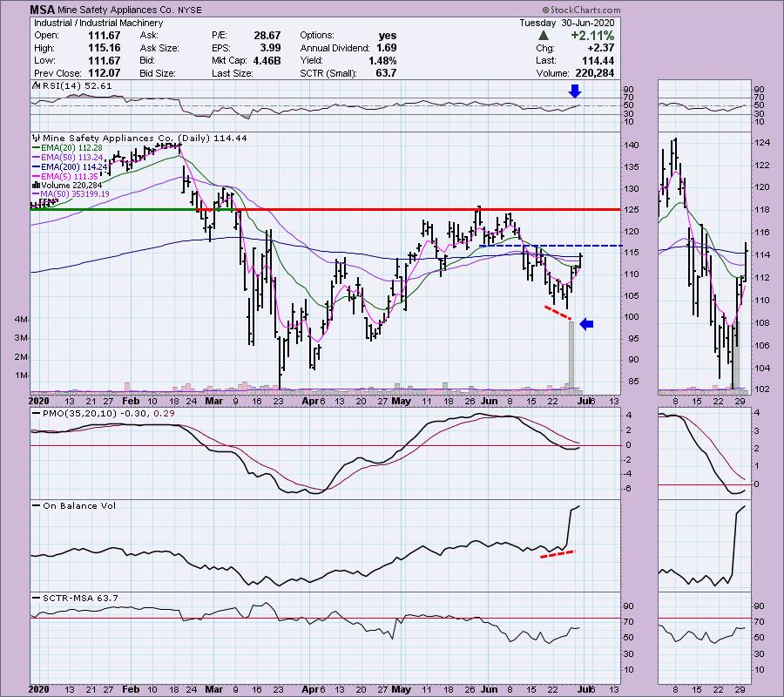Click the Mine Safety Appliances Co. (Daily) chart title
The image size is (784, 697).
(145, 138)
